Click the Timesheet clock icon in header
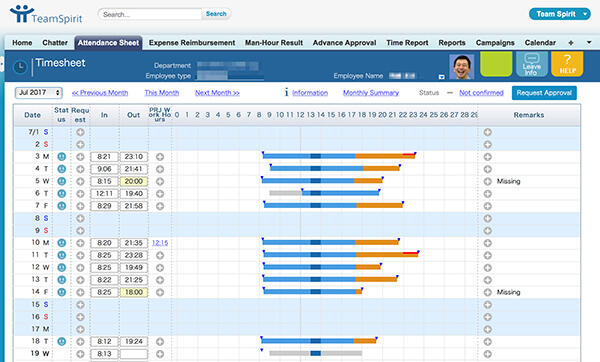The image size is (600, 362). [20, 67]
